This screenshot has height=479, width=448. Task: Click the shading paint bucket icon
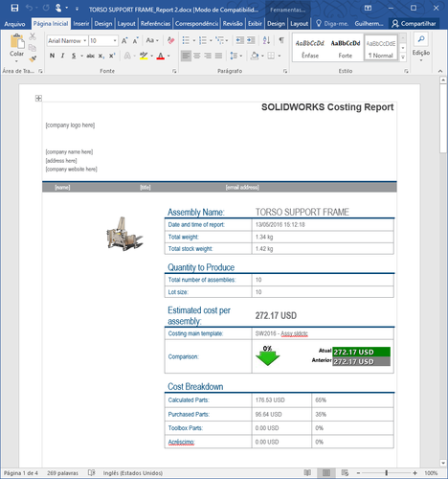click(x=255, y=56)
